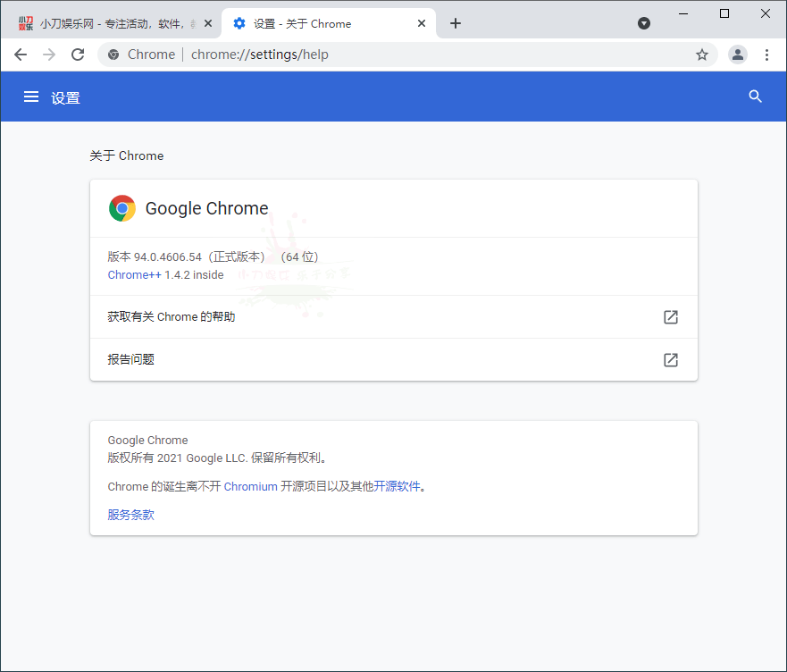This screenshot has width=787, height=672.
Task: Go back to the previous page
Action: 21,55
